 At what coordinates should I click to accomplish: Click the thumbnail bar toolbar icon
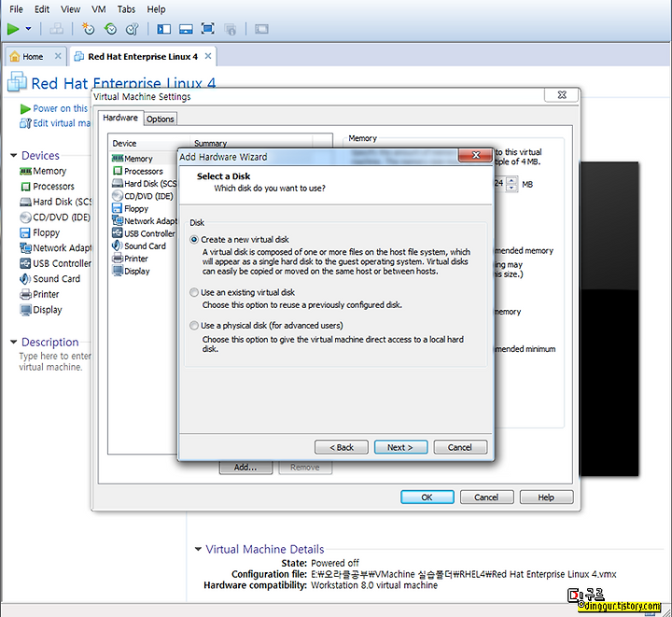click(x=186, y=29)
